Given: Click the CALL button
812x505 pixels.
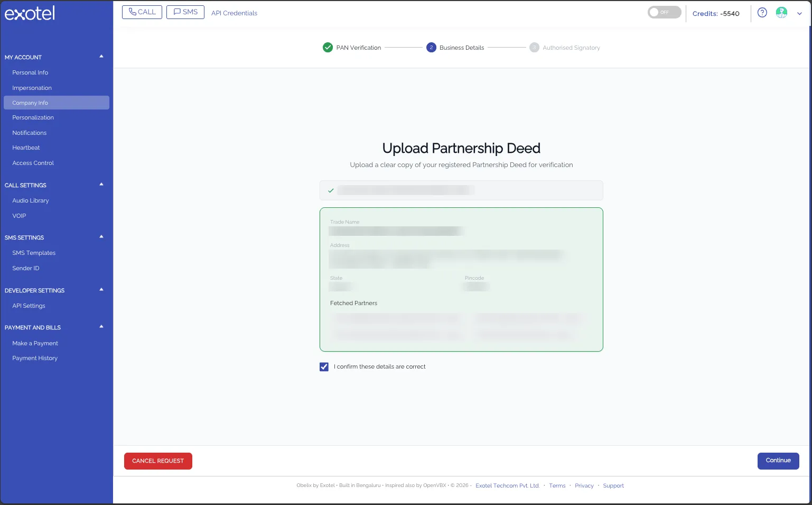Looking at the screenshot, I should (x=142, y=12).
